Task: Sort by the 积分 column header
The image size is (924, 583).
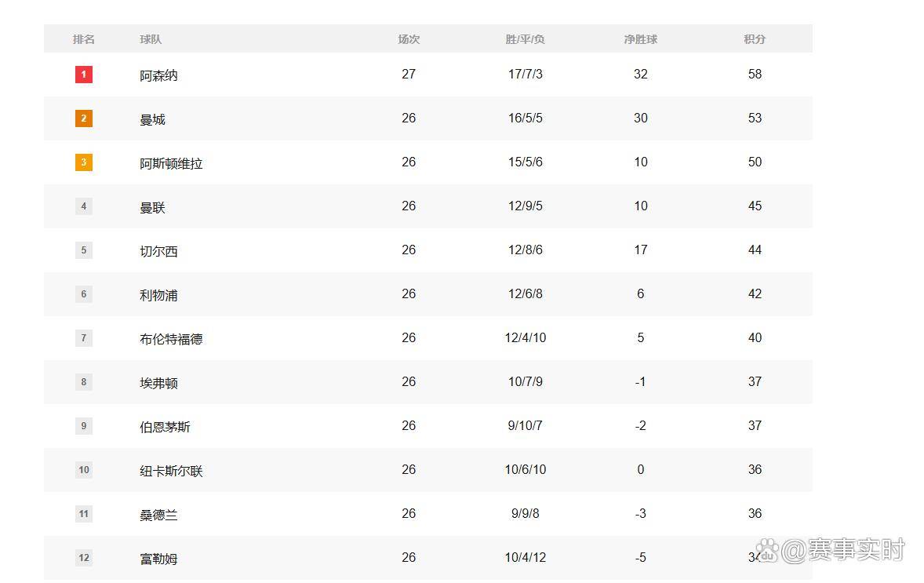Action: click(x=755, y=39)
